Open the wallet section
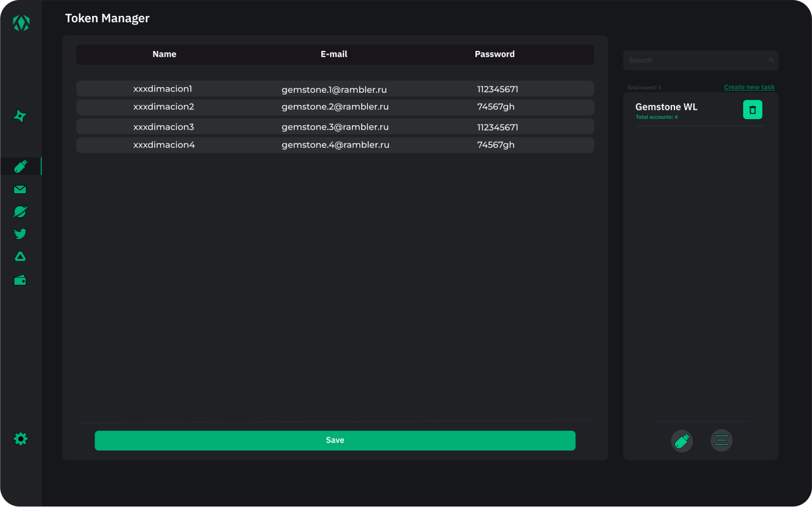812x507 pixels. coord(20,281)
